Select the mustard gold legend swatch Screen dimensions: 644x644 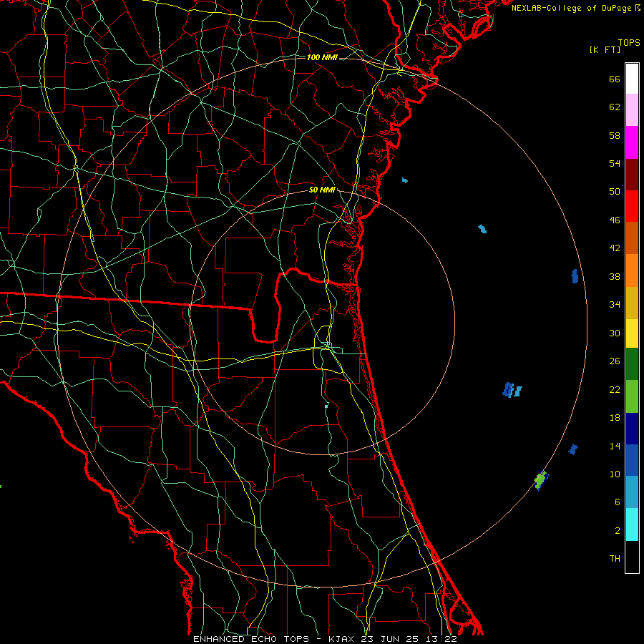[632, 303]
